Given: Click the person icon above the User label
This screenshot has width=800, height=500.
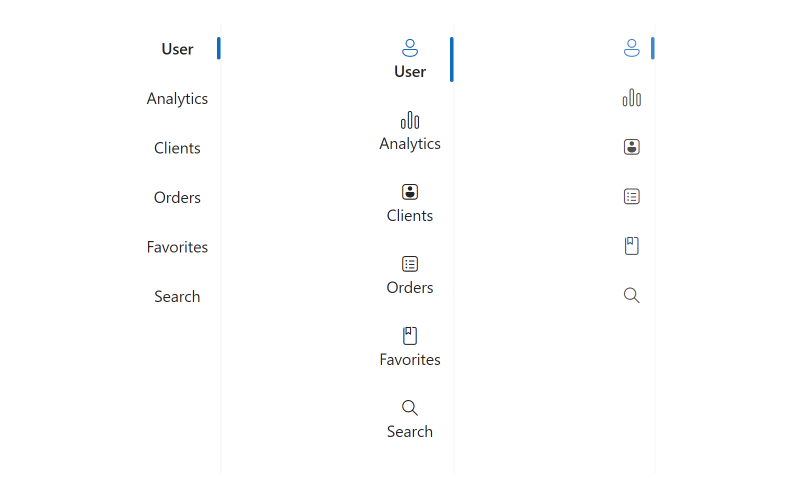Looking at the screenshot, I should [x=410, y=48].
